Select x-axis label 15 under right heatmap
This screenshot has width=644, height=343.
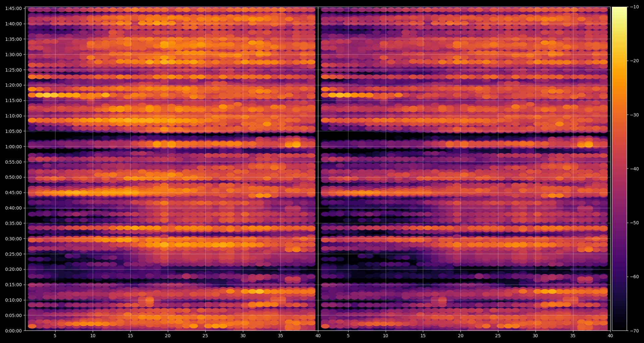pyautogui.click(x=423, y=336)
